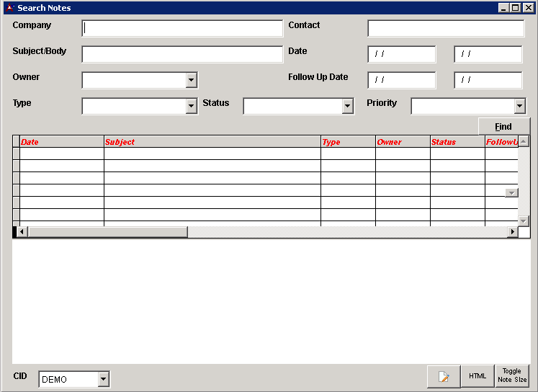Click the HTML button
This screenshot has width=538, height=392.
coord(478,376)
